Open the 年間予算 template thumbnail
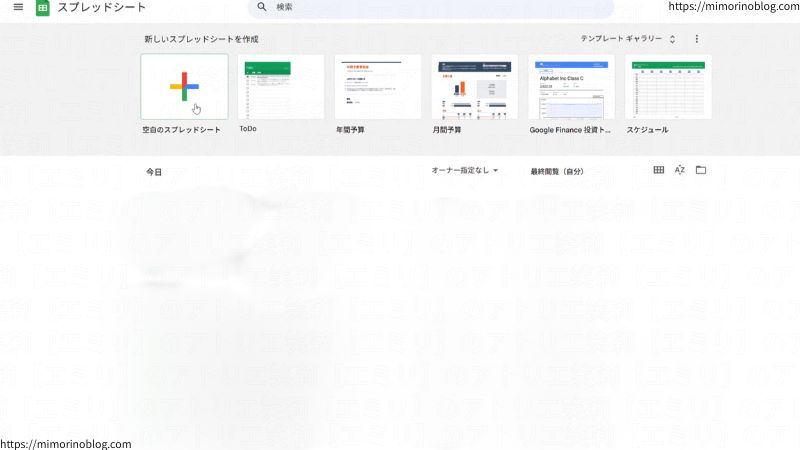This screenshot has height=450, width=800. (x=378, y=87)
